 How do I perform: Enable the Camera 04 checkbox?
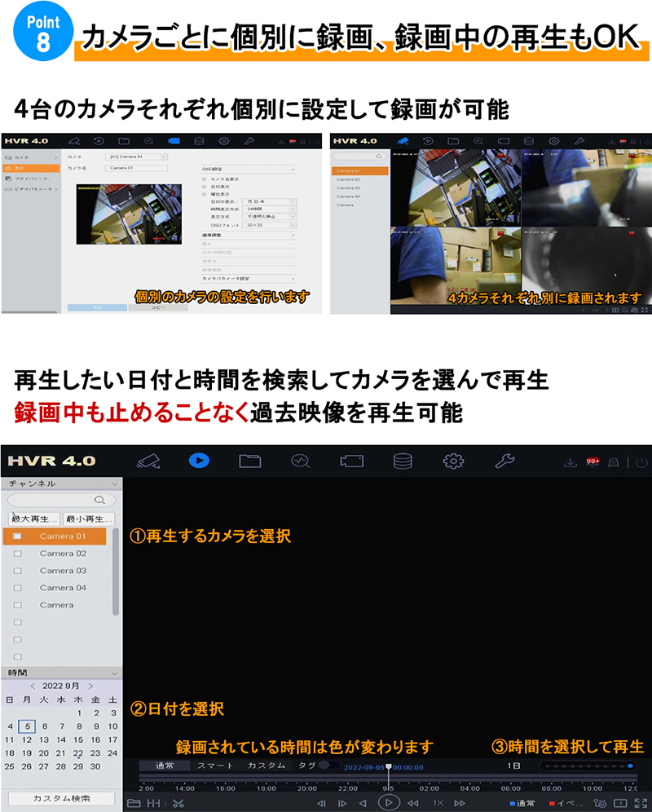[x=18, y=588]
